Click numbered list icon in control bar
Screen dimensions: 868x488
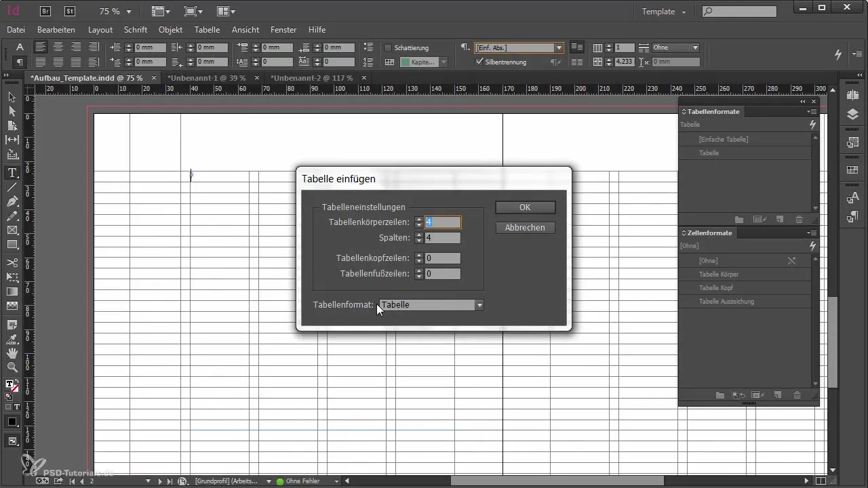point(368,62)
